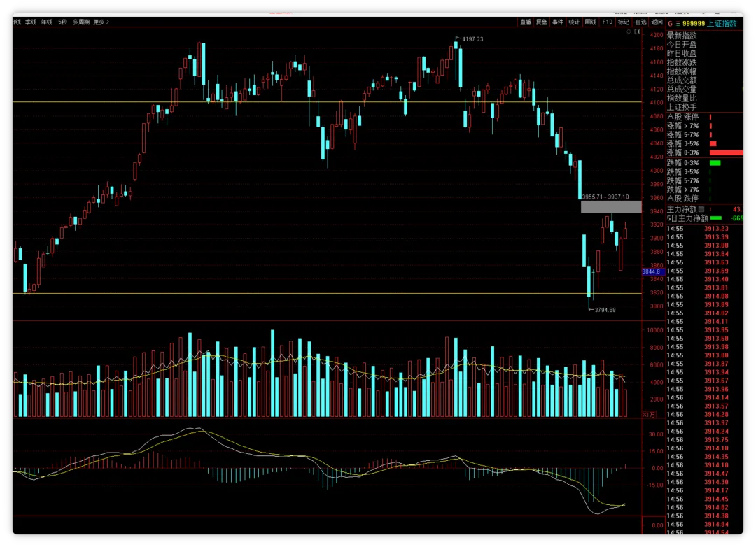Click the 30.00 MACD axis label

point(656,434)
